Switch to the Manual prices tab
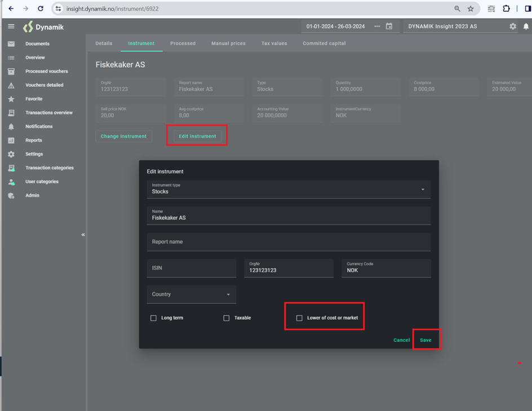The height and width of the screenshot is (411, 532). pos(228,43)
